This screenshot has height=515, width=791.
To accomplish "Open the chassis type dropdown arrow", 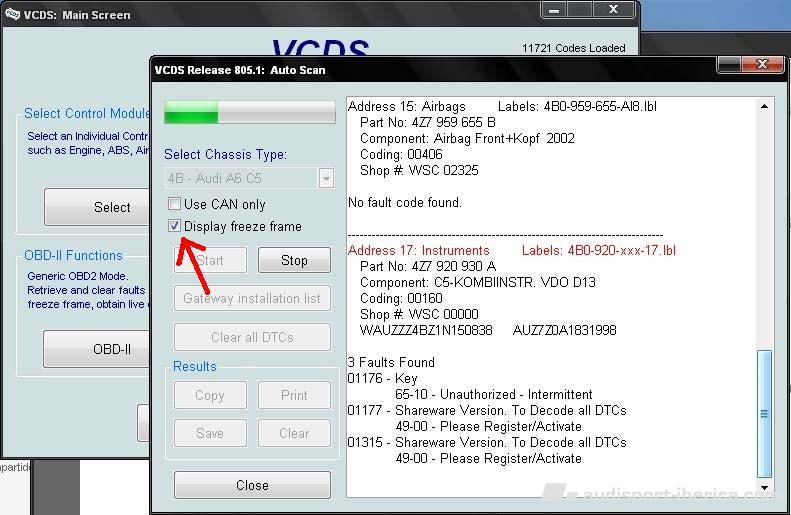I will (326, 178).
